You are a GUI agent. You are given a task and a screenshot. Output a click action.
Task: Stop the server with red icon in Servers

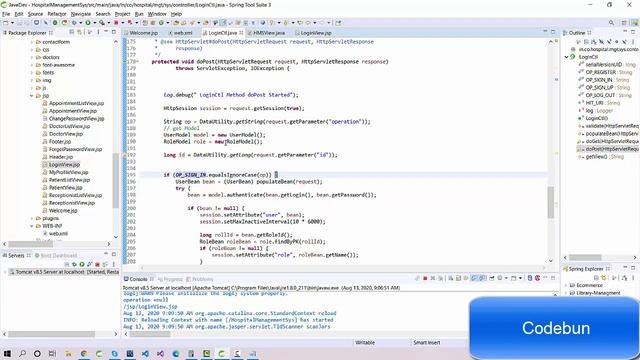coord(97,264)
